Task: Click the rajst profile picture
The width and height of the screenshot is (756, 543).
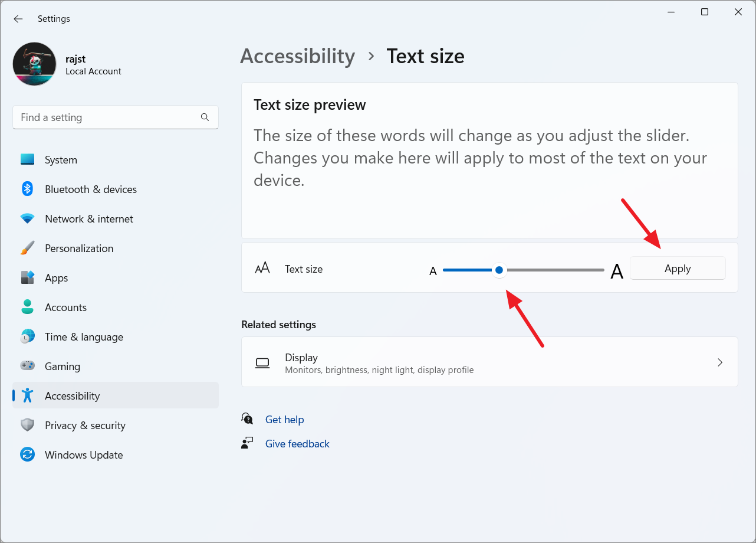Action: pos(35,64)
